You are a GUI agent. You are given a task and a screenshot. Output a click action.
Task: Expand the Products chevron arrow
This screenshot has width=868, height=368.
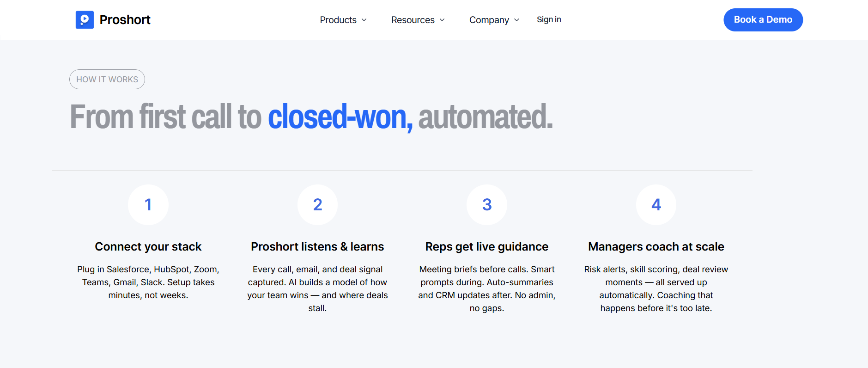coord(364,20)
